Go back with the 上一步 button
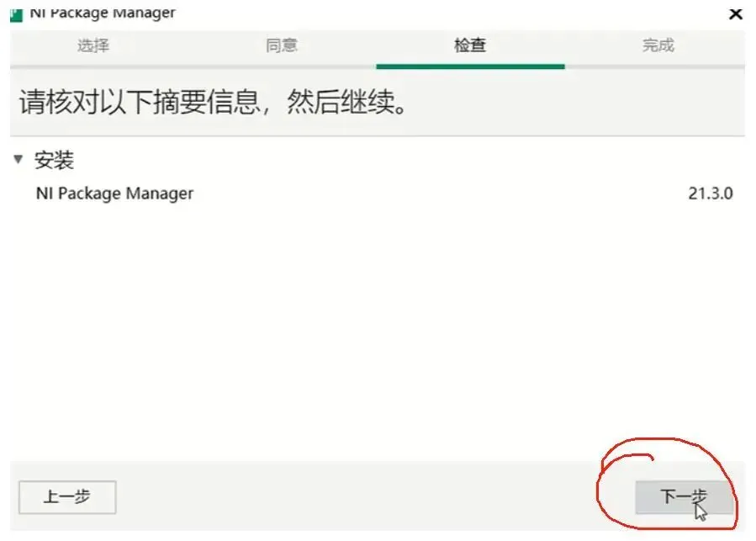 tap(67, 497)
